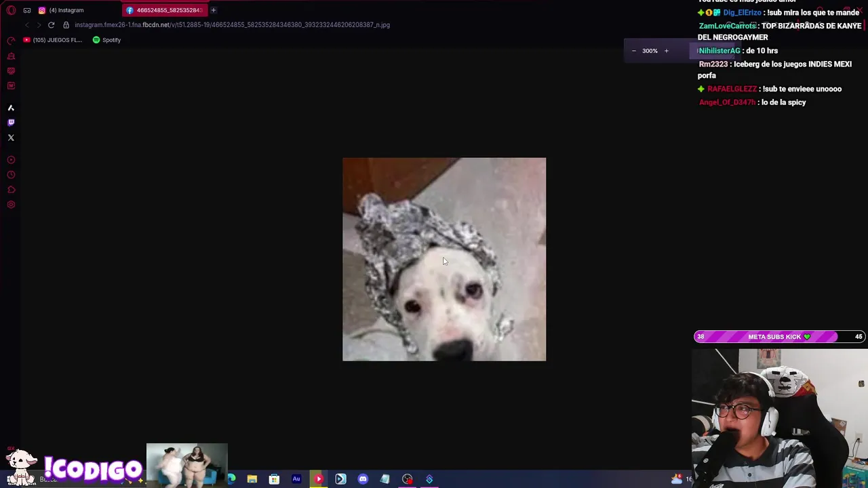Zoom in with the plus button

pos(666,51)
